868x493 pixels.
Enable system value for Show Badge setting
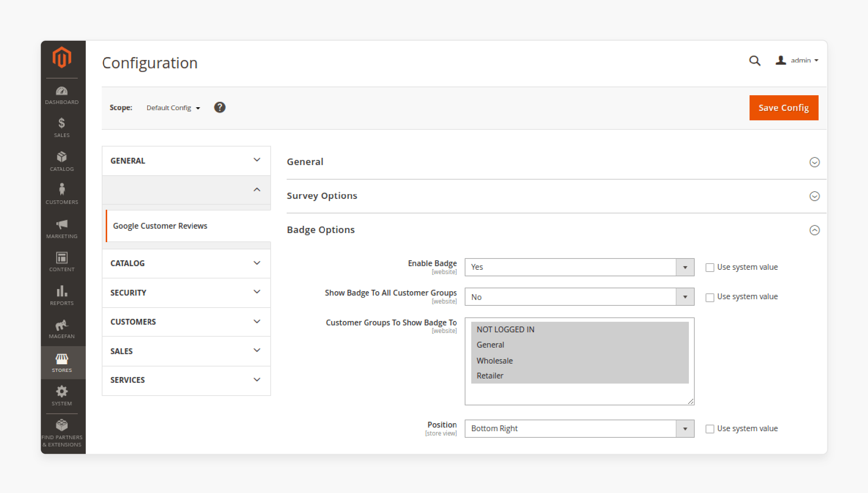point(710,297)
